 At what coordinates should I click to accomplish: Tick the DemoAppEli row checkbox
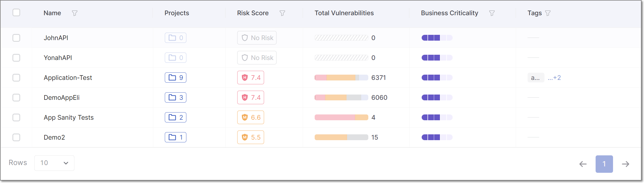coord(16,98)
